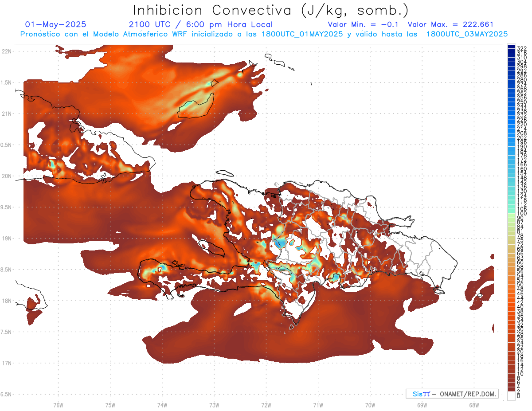
Task: Click the "280" value on the color scale
Action: click(x=521, y=79)
